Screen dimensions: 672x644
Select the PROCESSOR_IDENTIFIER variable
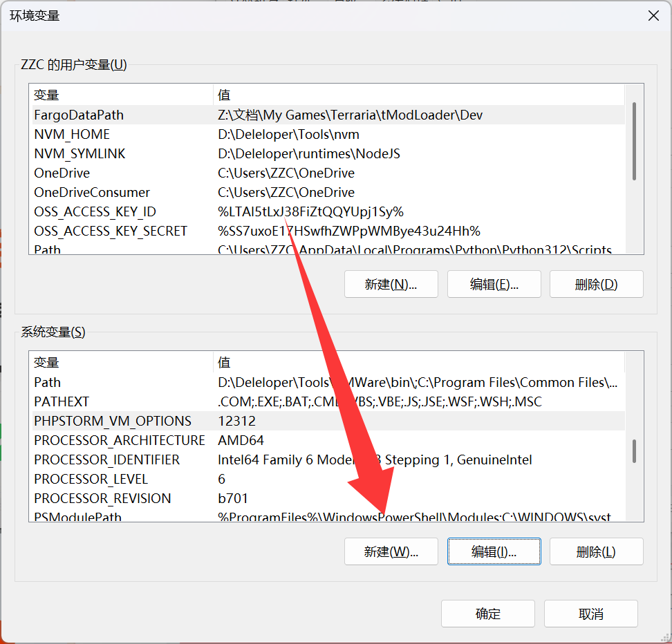328,460
